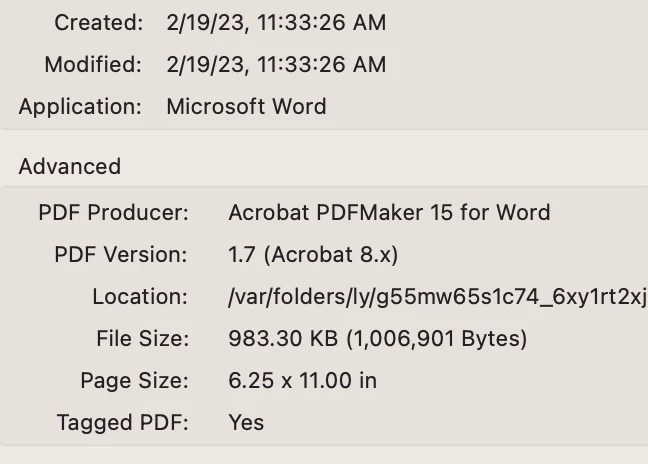The width and height of the screenshot is (648, 464).
Task: Click the Created field label
Action: [98, 22]
